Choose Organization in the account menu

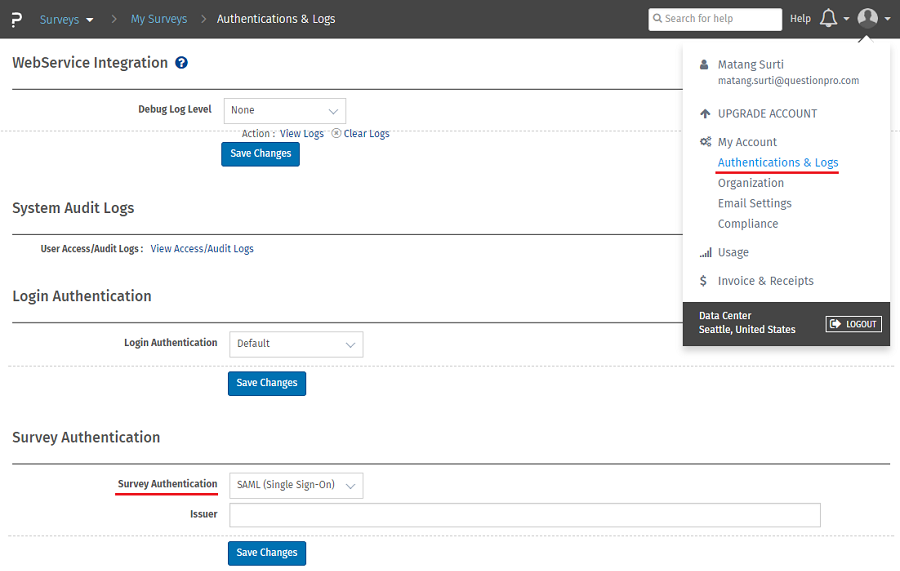750,183
